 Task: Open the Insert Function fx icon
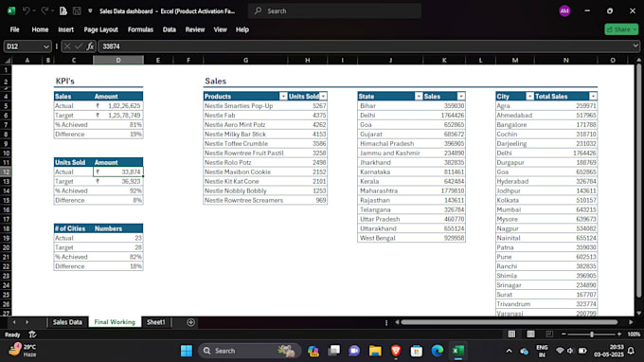click(x=90, y=46)
